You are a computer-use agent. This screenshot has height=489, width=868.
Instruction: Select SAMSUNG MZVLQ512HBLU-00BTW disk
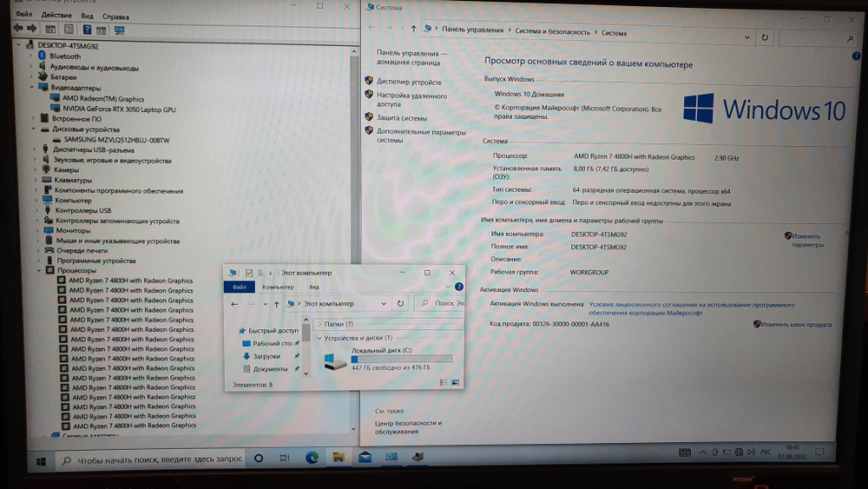(x=116, y=140)
